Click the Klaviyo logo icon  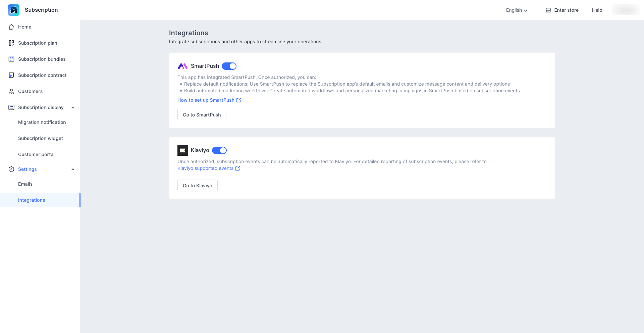click(183, 150)
